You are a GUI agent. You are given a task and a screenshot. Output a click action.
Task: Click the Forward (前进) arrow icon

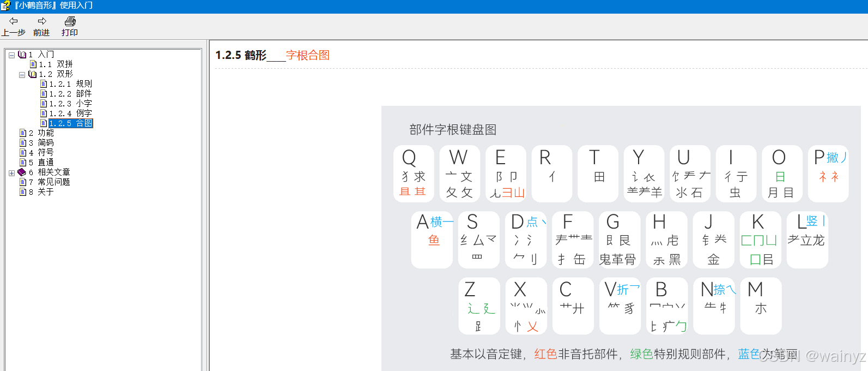(41, 21)
